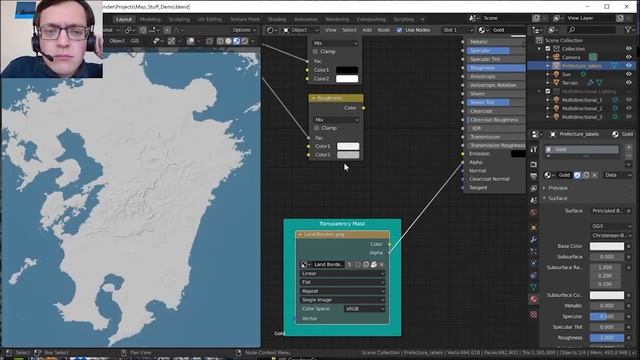Open the Object properties tab icon
640x360 pixels.
533,227
